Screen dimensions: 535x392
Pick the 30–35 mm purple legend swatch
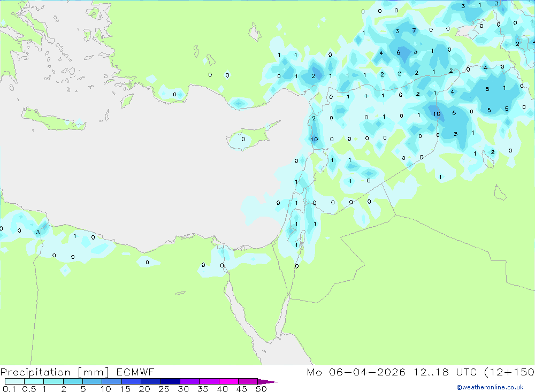tap(189, 381)
